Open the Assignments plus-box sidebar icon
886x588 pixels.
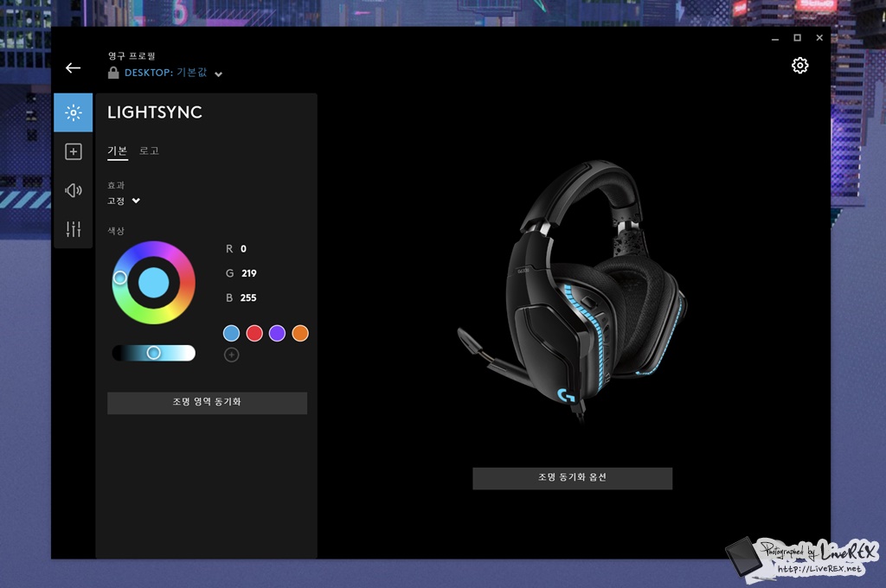click(x=74, y=151)
